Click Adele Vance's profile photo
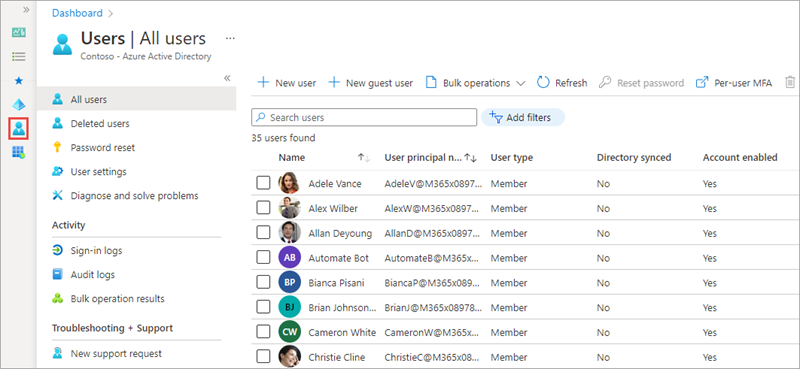Viewport: 800px width, 369px height. pos(289,183)
